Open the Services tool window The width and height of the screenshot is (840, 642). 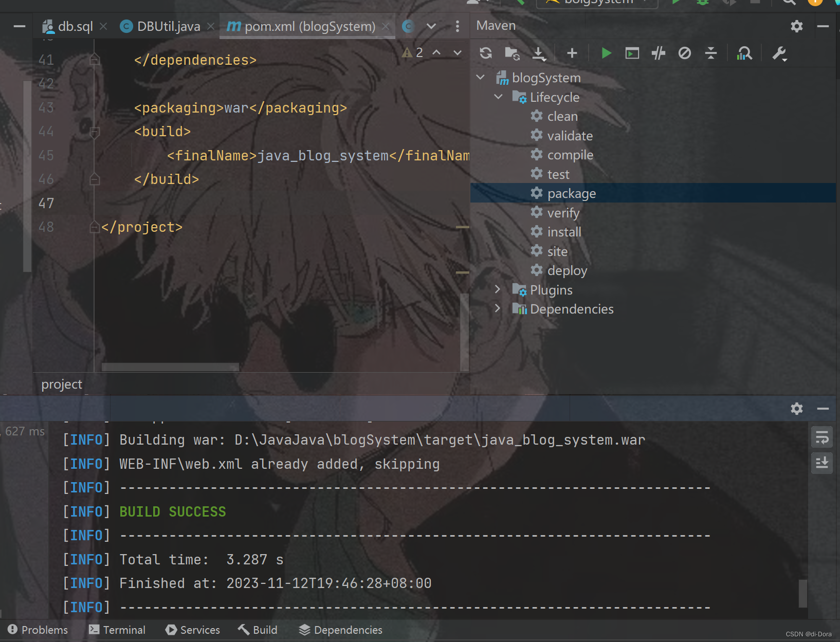point(193,630)
